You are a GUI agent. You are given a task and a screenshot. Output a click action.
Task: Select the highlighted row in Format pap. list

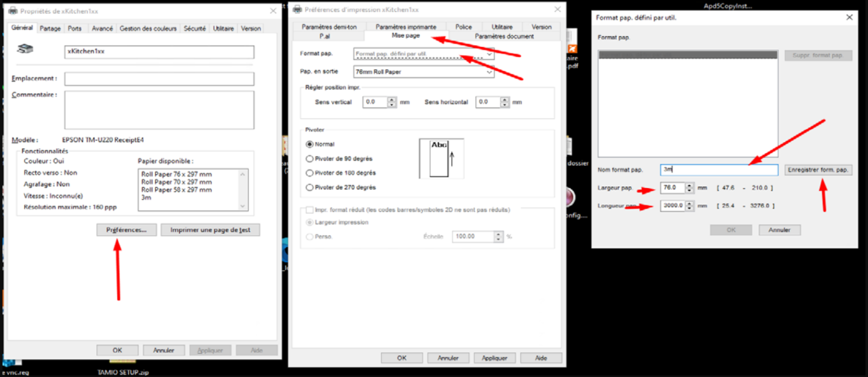click(x=688, y=55)
